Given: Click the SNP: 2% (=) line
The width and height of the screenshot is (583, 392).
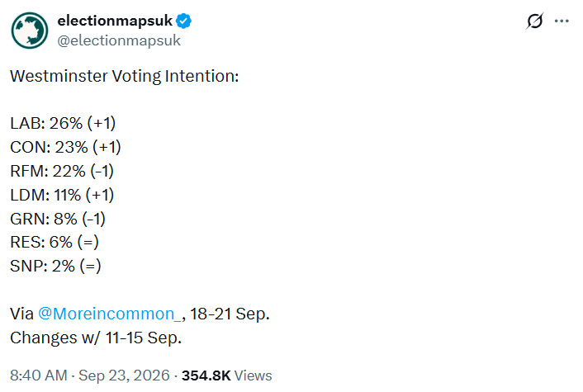Looking at the screenshot, I should 55,266.
